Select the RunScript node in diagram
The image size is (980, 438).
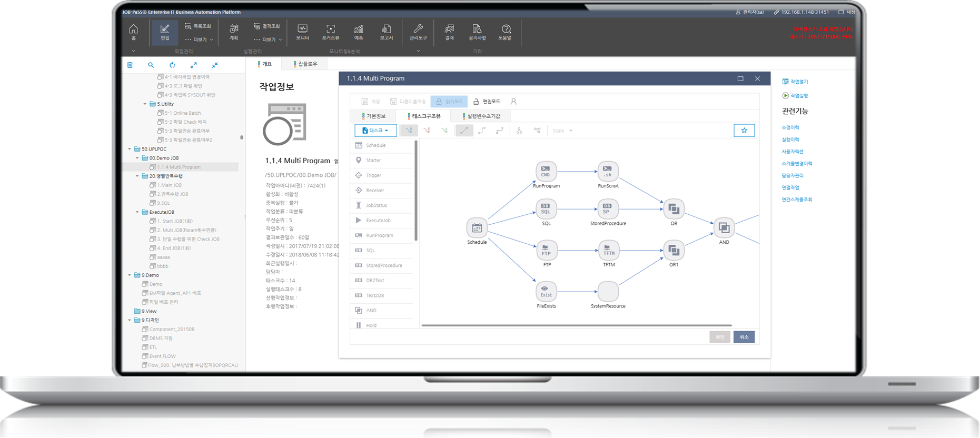pos(608,172)
